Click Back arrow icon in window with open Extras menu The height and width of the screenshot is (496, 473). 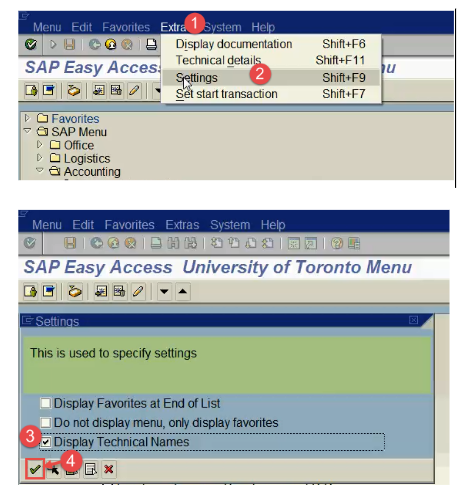click(x=95, y=44)
